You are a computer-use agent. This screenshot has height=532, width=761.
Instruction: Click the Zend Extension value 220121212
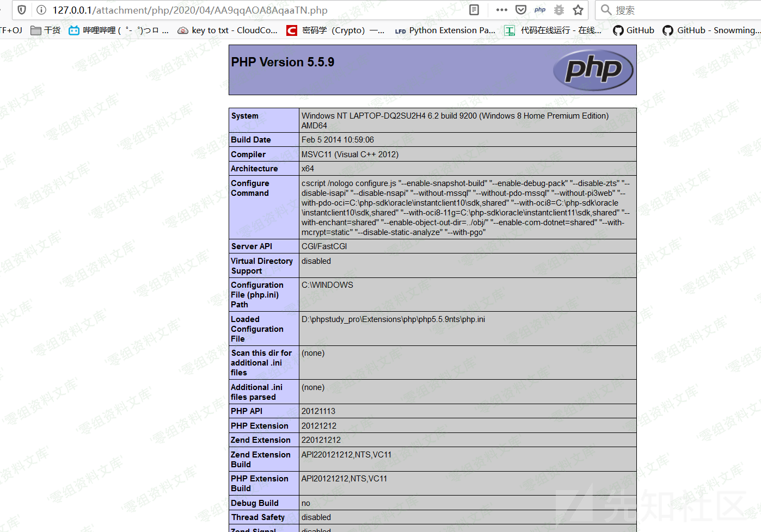point(321,440)
